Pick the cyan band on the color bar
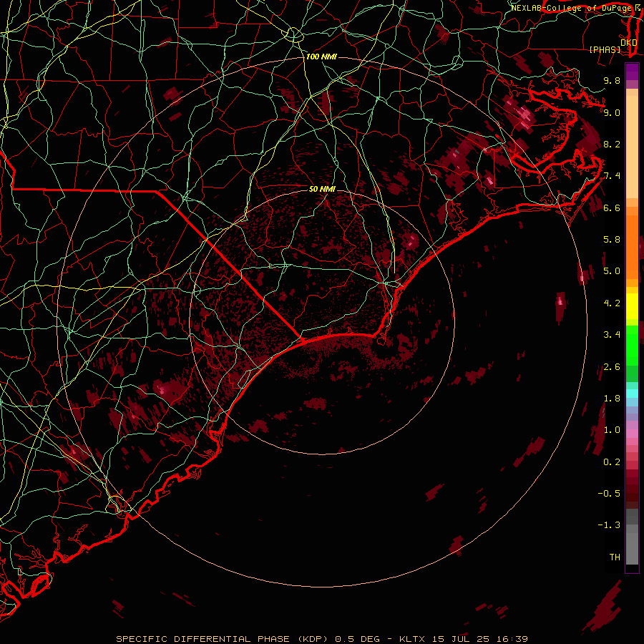Image resolution: width=644 pixels, height=644 pixels. 632,393
